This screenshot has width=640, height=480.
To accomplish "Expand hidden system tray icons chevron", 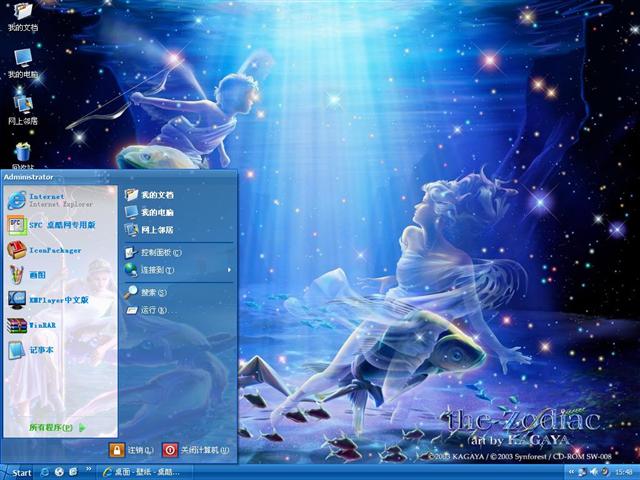I will (571, 472).
